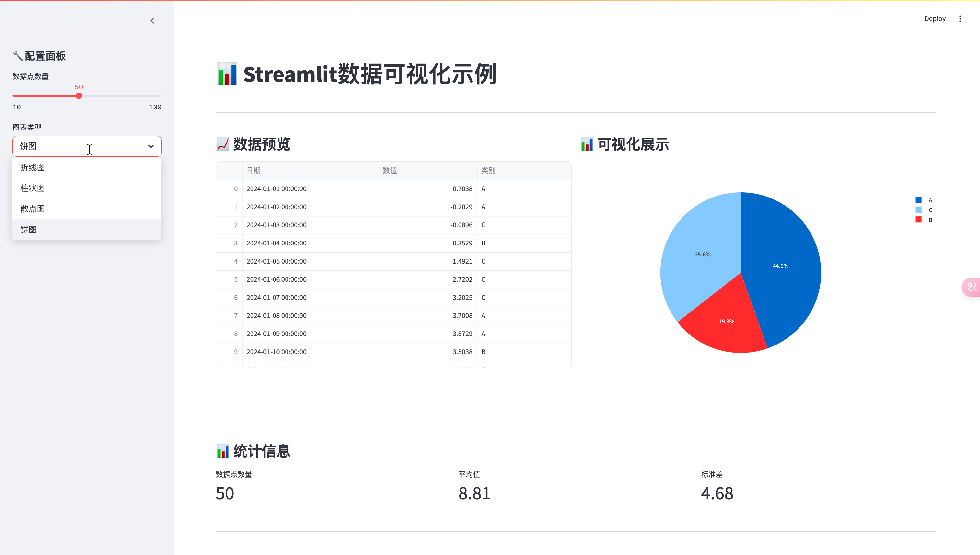This screenshot has height=555, width=980.
Task: Click the bar chart emoji in title
Action: pos(227,74)
